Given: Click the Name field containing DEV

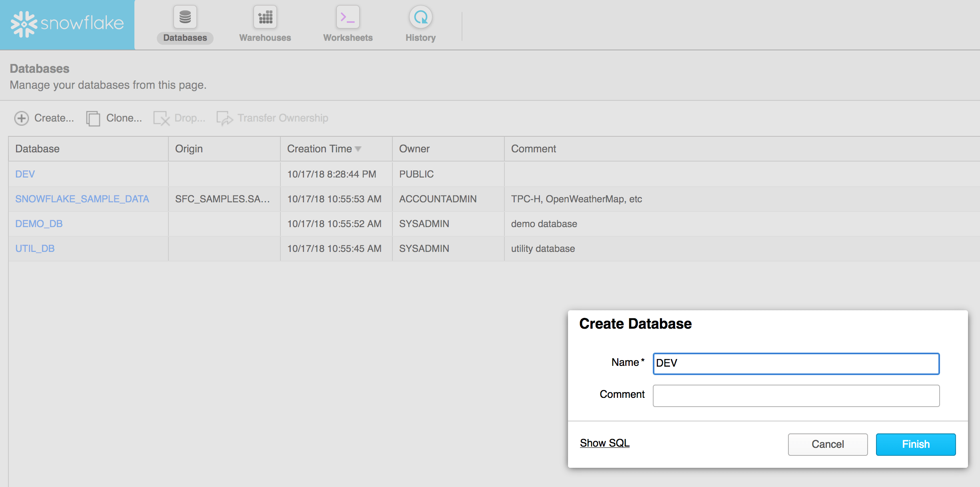Looking at the screenshot, I should coord(796,363).
